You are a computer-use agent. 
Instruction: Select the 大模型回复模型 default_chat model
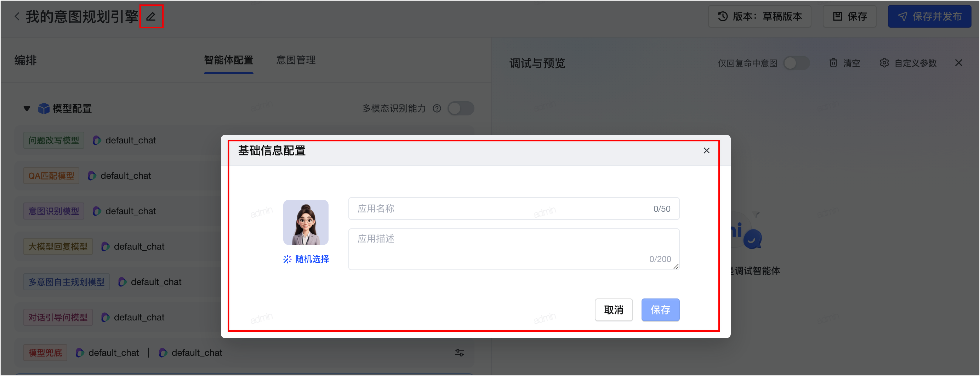[x=139, y=247]
